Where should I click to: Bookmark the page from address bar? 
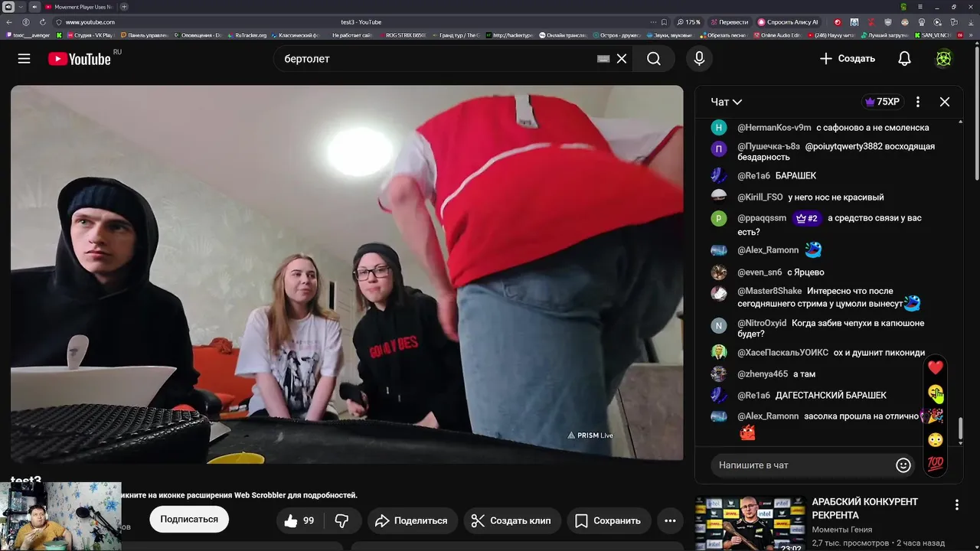click(x=664, y=22)
